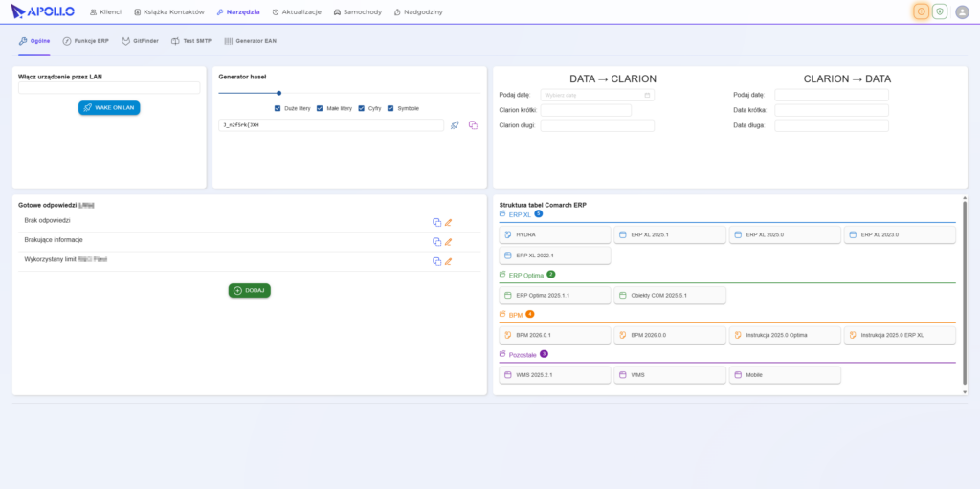The width and height of the screenshot is (980, 489).
Task: Copy the generated password
Action: (473, 125)
